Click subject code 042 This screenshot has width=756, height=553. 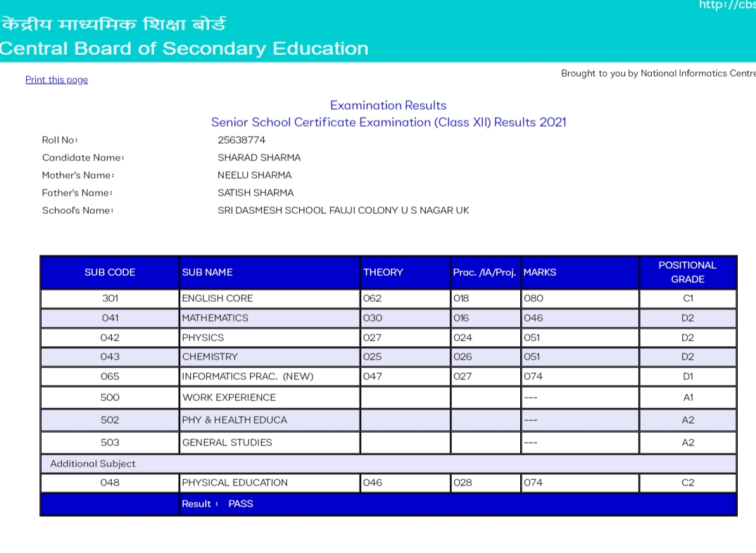[x=110, y=338]
